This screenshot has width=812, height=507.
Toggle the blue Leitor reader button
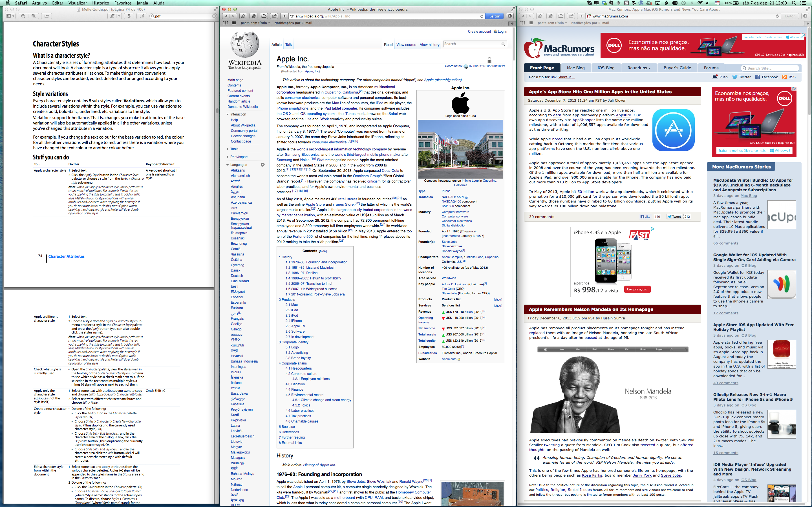tap(494, 16)
